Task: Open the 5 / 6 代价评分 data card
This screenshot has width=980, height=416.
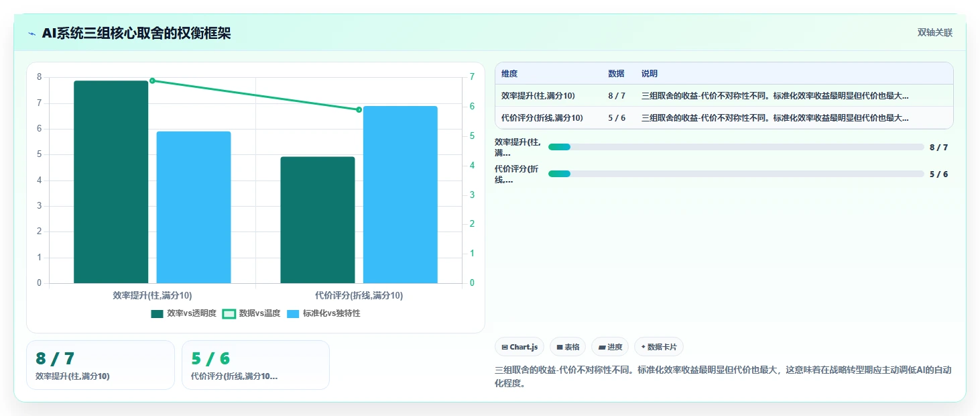Action: 255,365
